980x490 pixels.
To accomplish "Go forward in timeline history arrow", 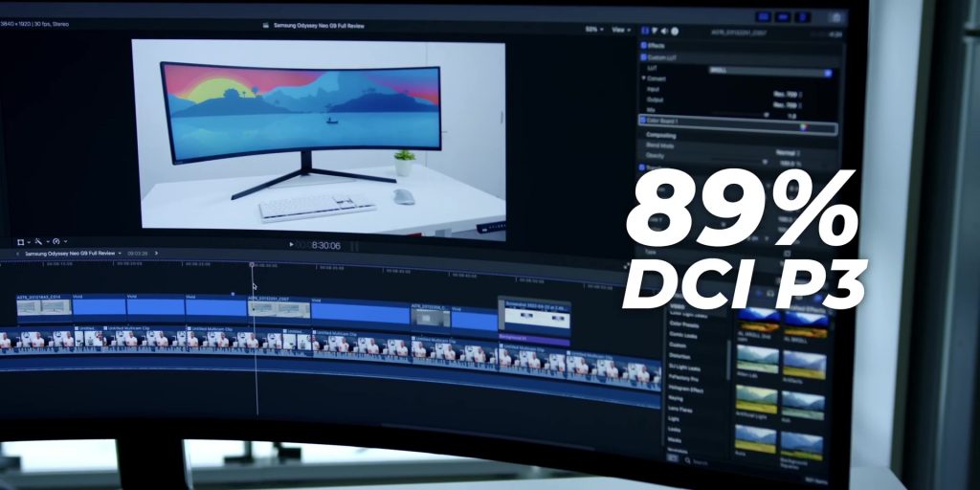I will pyautogui.click(x=156, y=253).
